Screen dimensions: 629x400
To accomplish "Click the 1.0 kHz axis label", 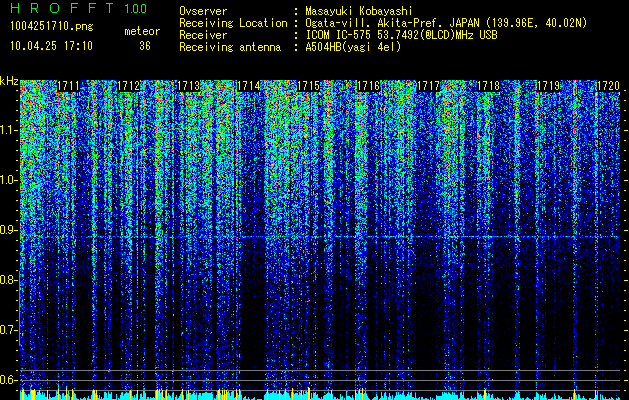I will pyautogui.click(x=8, y=180).
